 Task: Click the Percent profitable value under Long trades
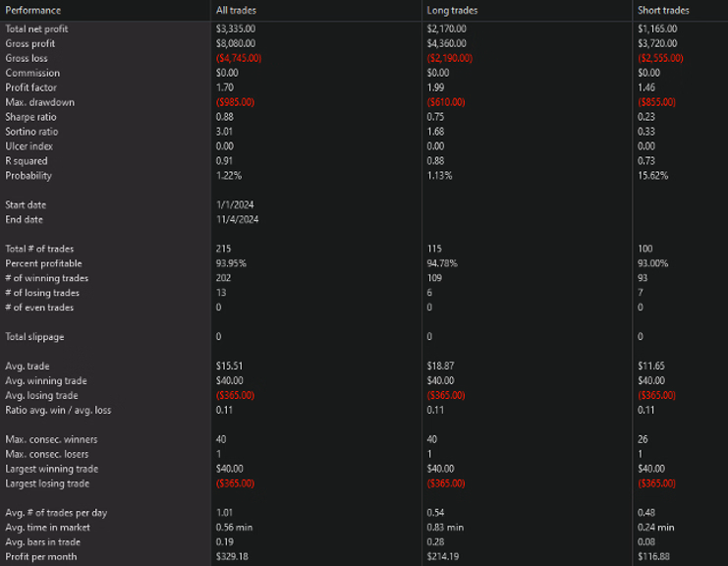click(442, 263)
